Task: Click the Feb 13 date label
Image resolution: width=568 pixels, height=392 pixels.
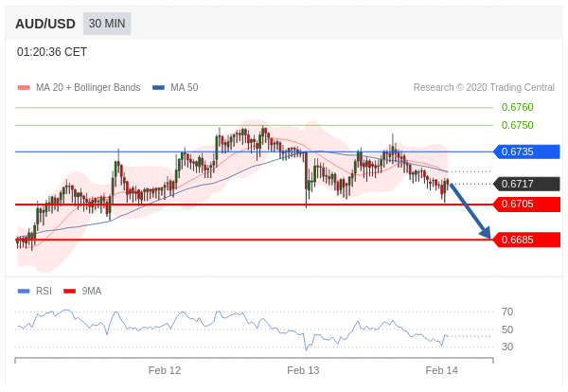Action: pos(303,370)
